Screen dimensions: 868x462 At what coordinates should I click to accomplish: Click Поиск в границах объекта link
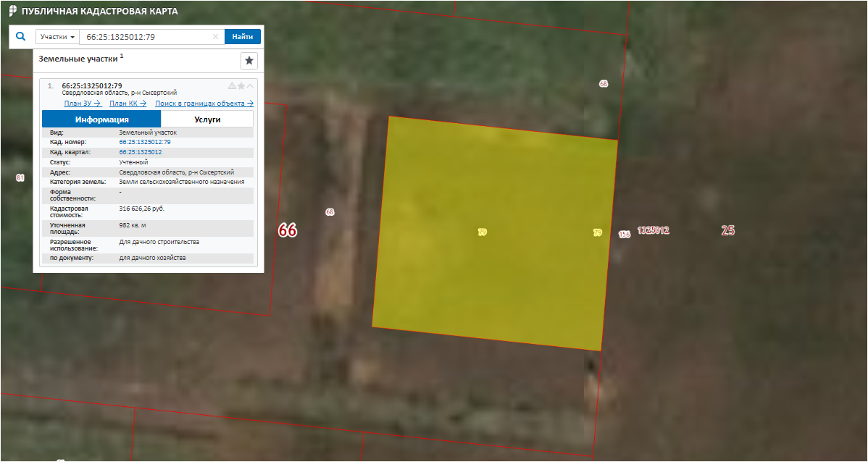pyautogui.click(x=204, y=104)
